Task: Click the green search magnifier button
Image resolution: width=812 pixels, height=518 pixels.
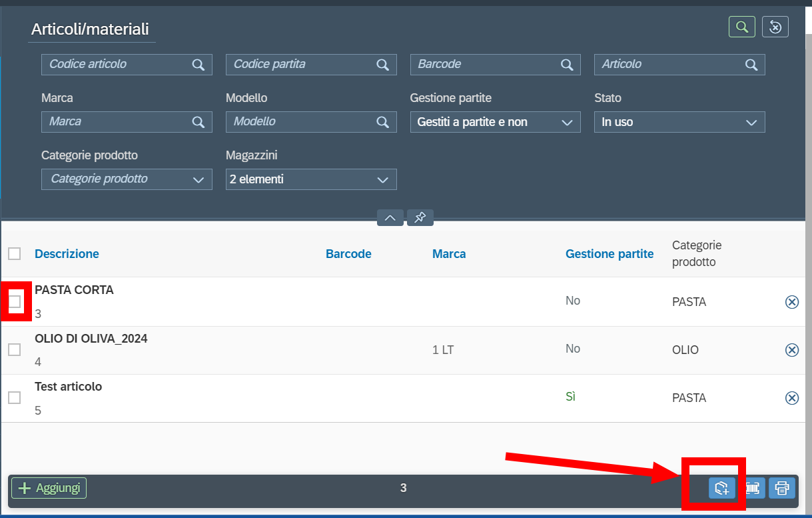Action: (741, 27)
